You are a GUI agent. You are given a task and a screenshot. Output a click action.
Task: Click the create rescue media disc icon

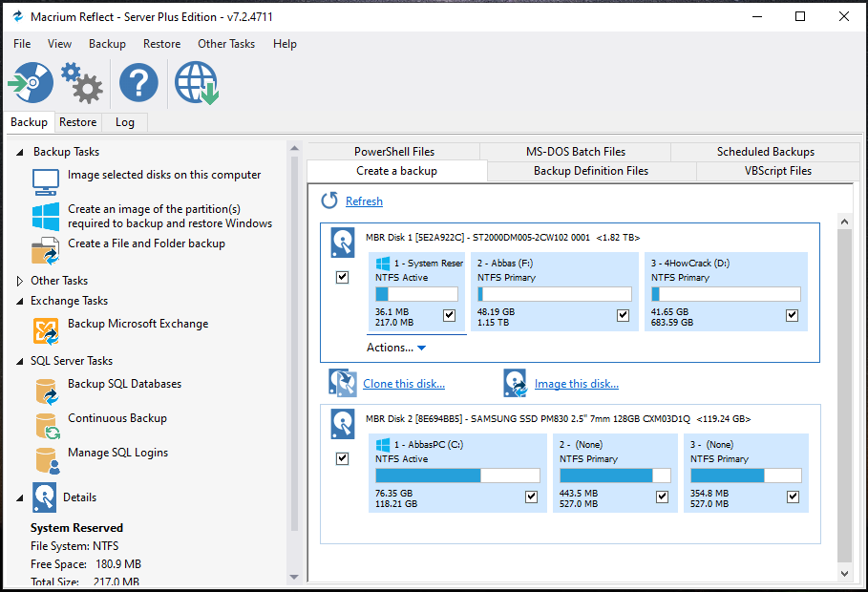(x=31, y=82)
